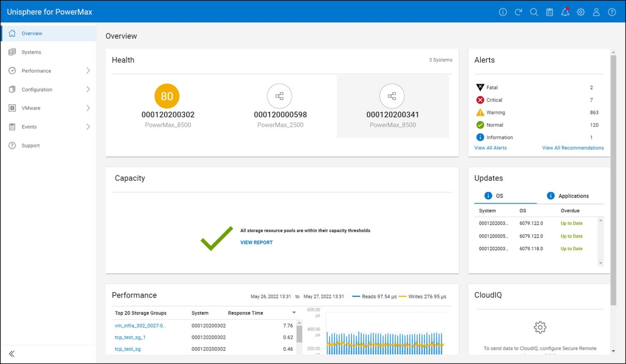
Task: Click the 000120200341 system topology icon
Action: 392,96
